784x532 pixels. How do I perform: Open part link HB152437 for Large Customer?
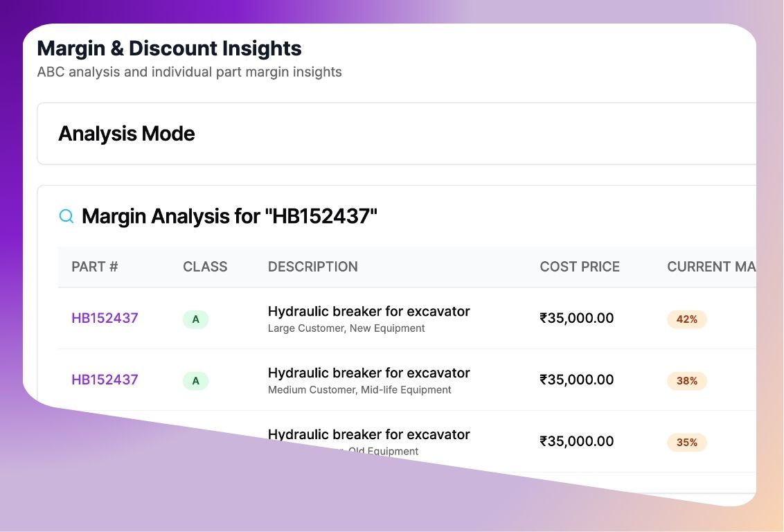coord(105,319)
